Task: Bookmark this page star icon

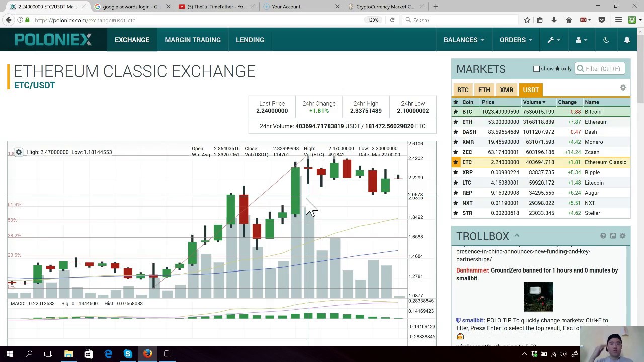Action: (x=527, y=20)
